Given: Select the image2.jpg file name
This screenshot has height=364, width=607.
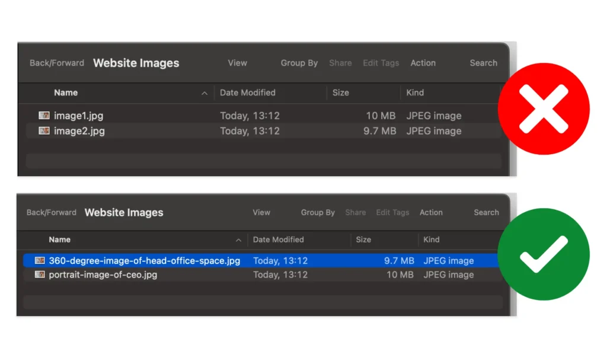Looking at the screenshot, I should click(x=79, y=131).
